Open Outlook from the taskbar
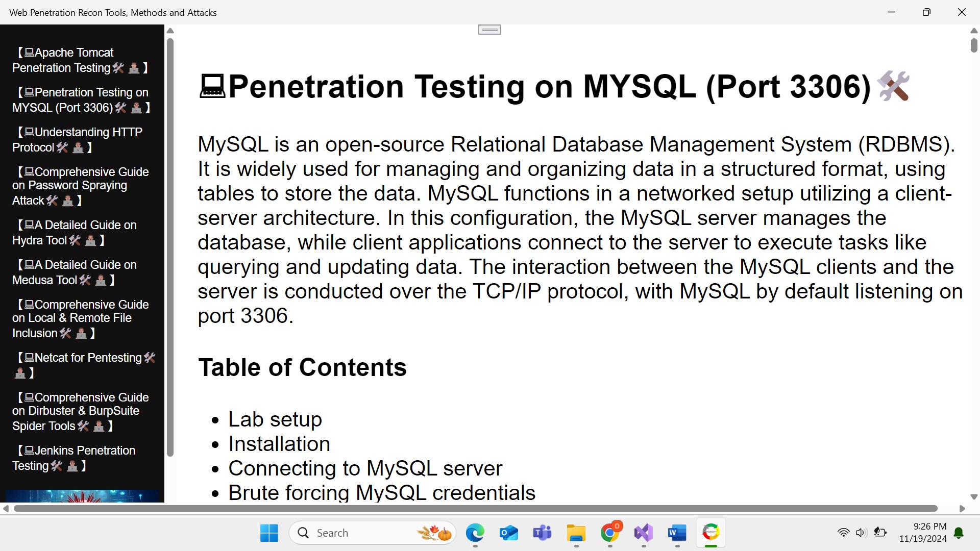This screenshot has height=551, width=980. pyautogui.click(x=508, y=533)
